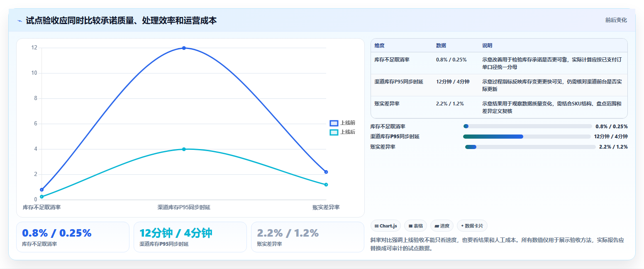
Task: Click the lightning icon beside the title
Action: 20,21
